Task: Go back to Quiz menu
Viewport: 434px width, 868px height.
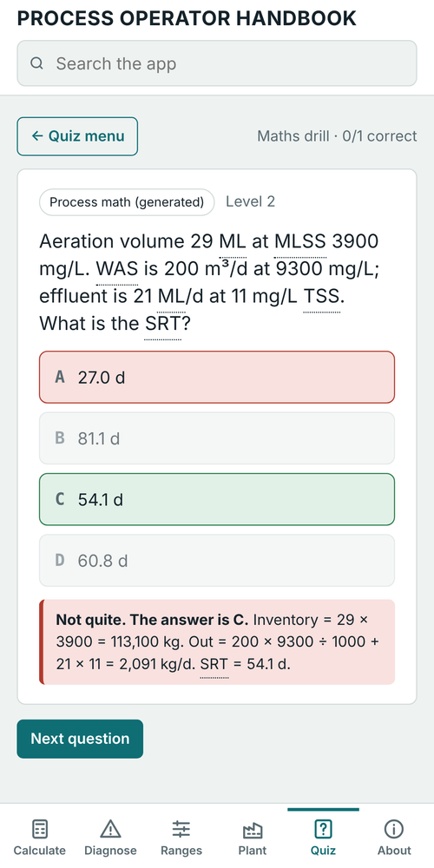Action: (77, 136)
